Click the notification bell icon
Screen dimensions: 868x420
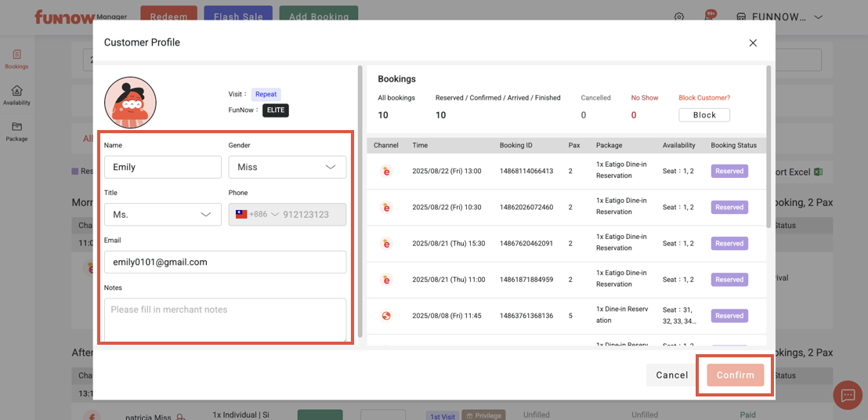[x=708, y=17]
